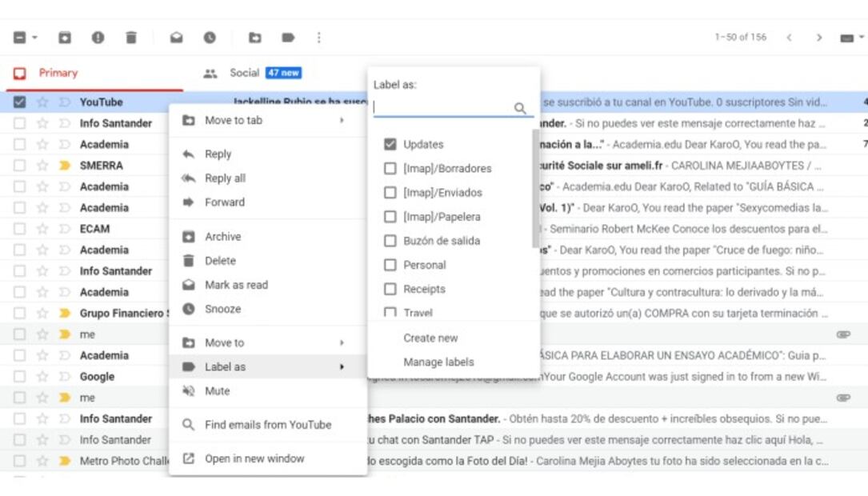This screenshot has height=496, width=868.
Task: Click the Labels tag icon in toolbar
Action: (289, 38)
